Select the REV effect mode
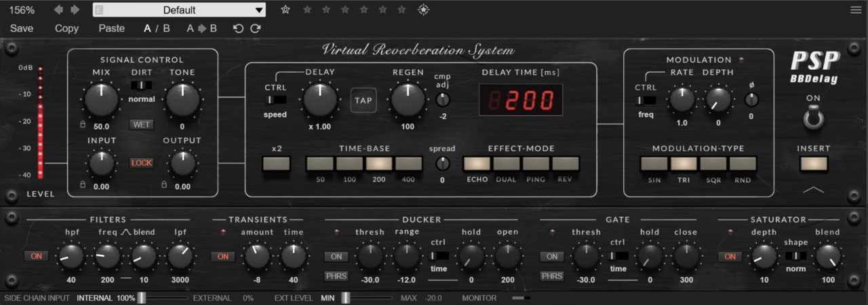This screenshot has width=868, height=305. [x=566, y=163]
